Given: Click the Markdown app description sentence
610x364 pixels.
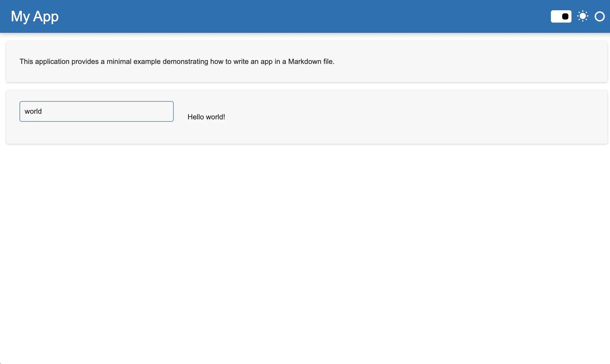Looking at the screenshot, I should pos(177,62).
